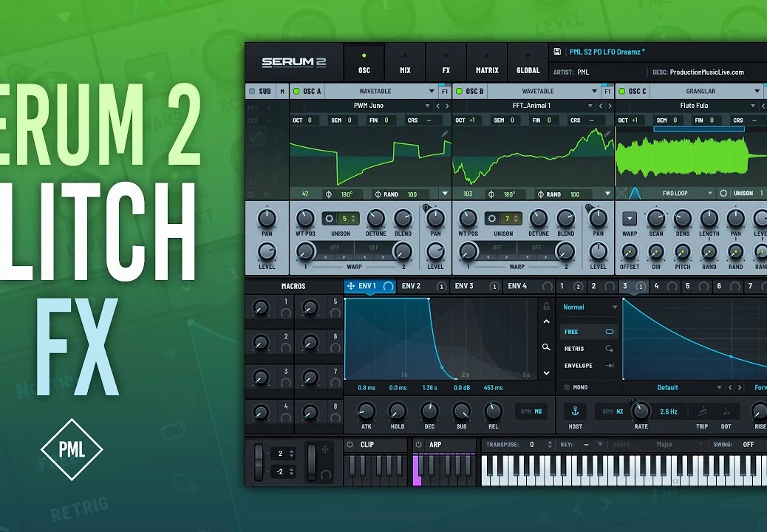Click the envelope ATK knob
The image size is (767, 532).
366,411
